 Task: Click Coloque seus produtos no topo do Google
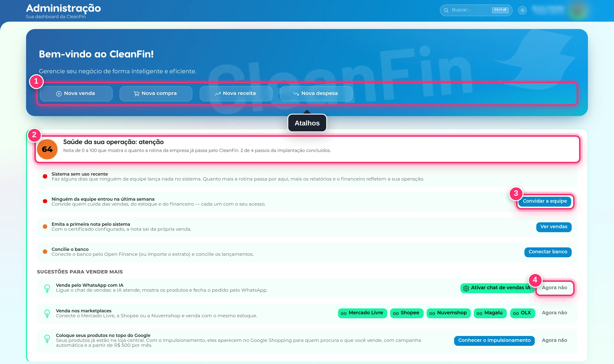tap(103, 335)
